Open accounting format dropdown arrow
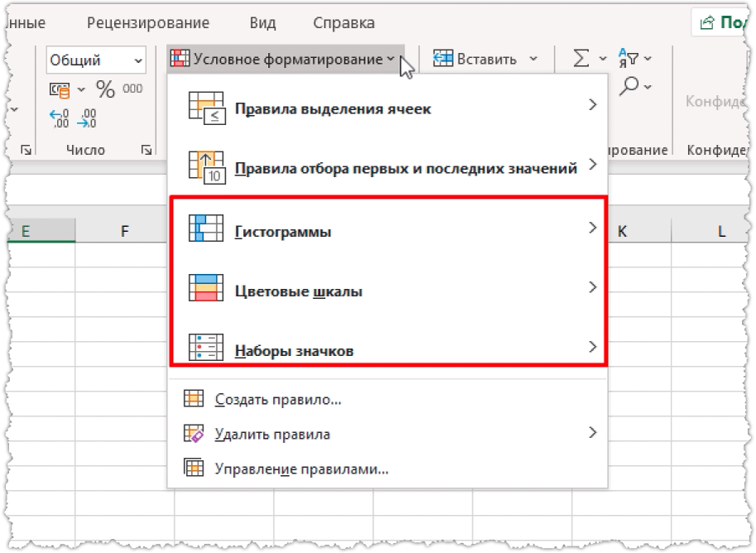Image resolution: width=756 pixels, height=553 pixels. click(81, 89)
